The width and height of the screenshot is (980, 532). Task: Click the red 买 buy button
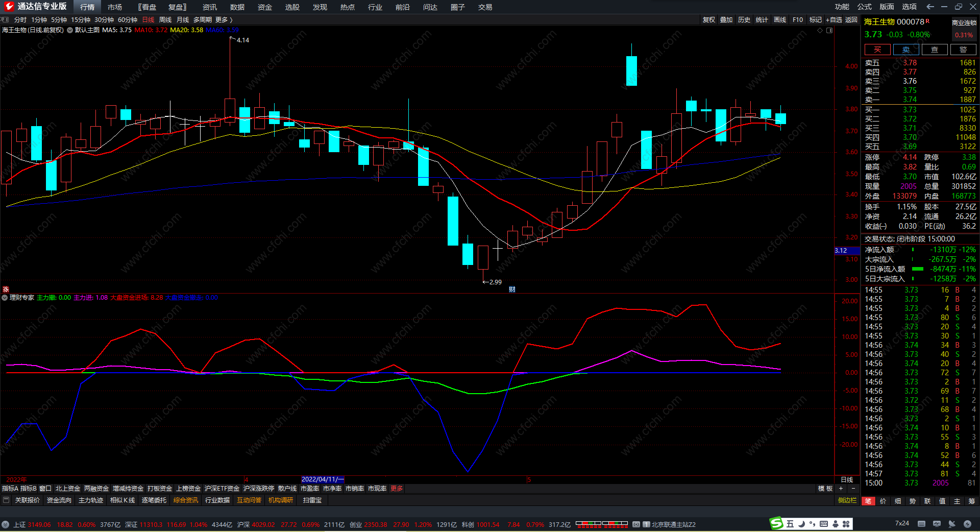[877, 50]
